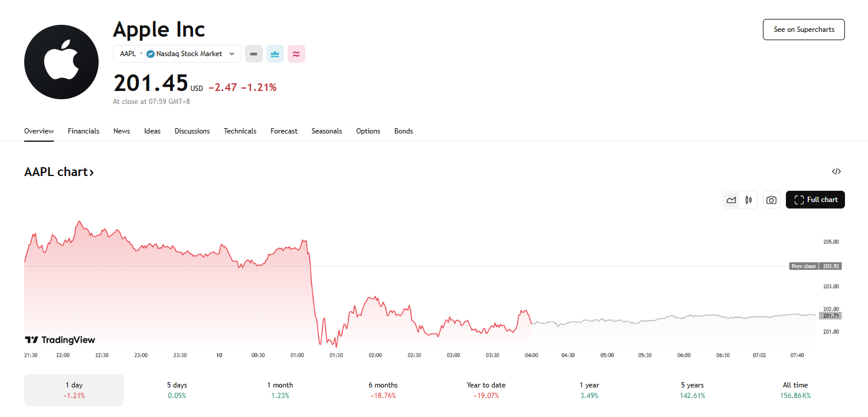Image resolution: width=868 pixels, height=417 pixels.
Task: Click the At close at 07:59 GMT+8 text
Action: pyautogui.click(x=151, y=102)
